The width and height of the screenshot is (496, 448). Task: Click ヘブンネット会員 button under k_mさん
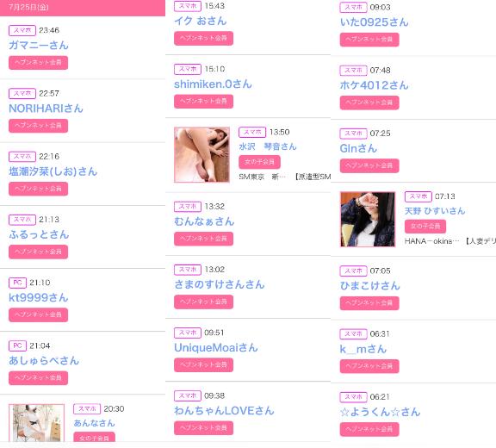369,366
